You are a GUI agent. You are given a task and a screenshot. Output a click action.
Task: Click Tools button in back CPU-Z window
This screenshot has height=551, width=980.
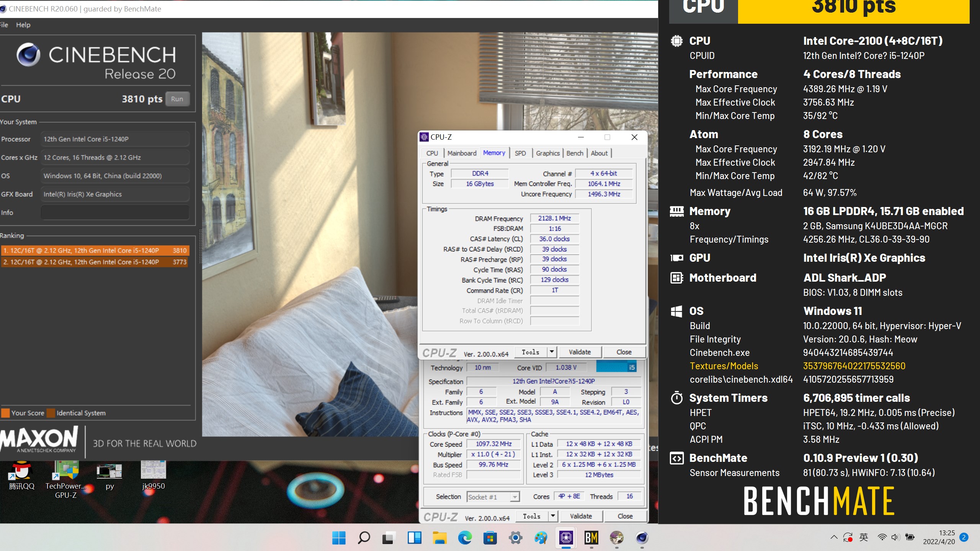click(x=532, y=517)
